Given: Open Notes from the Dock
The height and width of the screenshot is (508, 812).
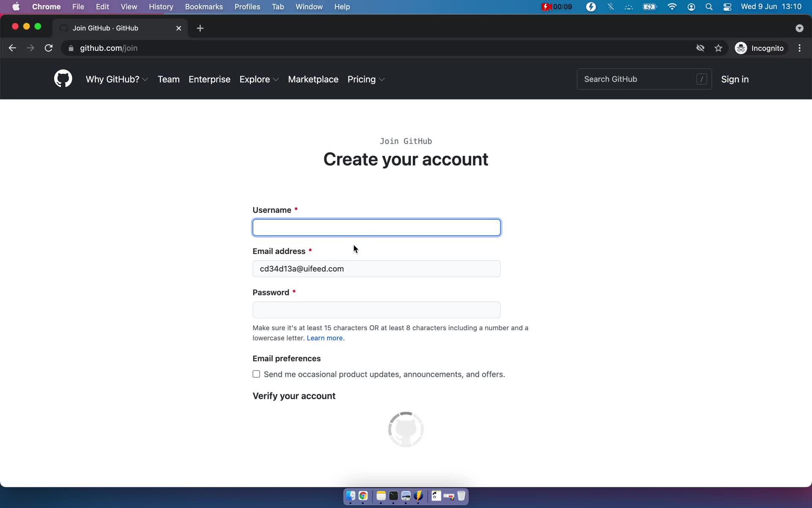Looking at the screenshot, I should [381, 496].
